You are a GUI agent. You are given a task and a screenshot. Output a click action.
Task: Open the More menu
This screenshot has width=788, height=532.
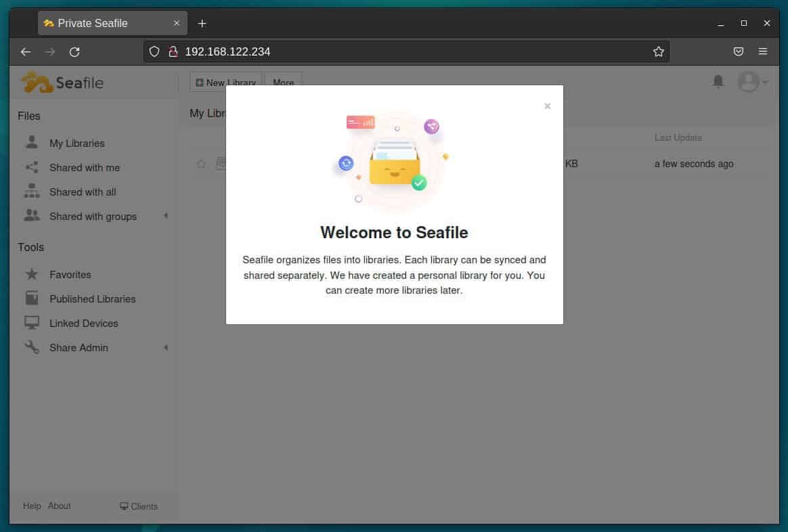click(283, 83)
